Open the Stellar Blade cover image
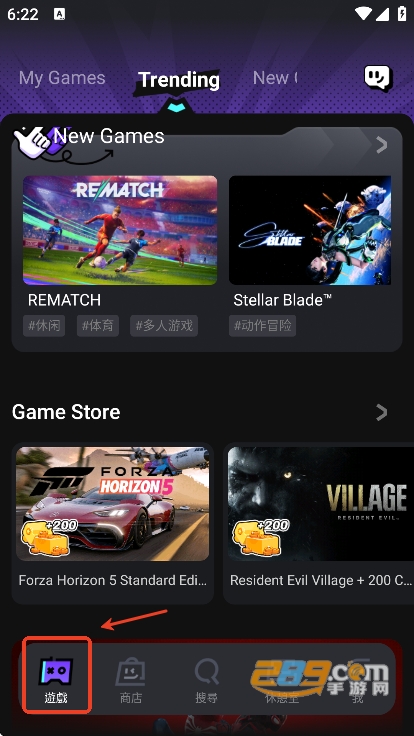 point(310,230)
